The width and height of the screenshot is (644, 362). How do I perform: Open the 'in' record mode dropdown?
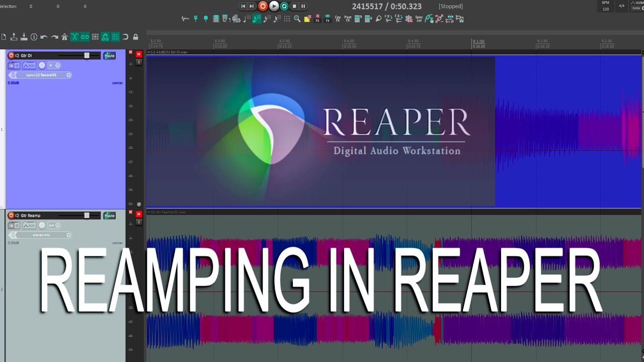pyautogui.click(x=54, y=65)
